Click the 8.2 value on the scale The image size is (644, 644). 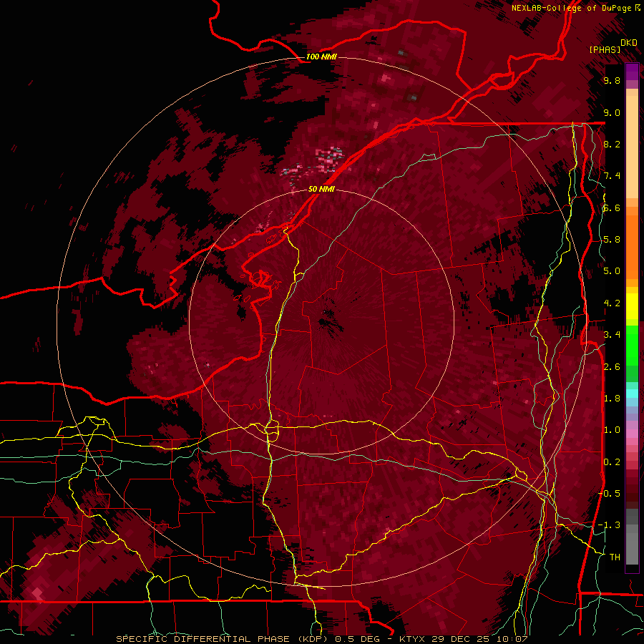[612, 144]
